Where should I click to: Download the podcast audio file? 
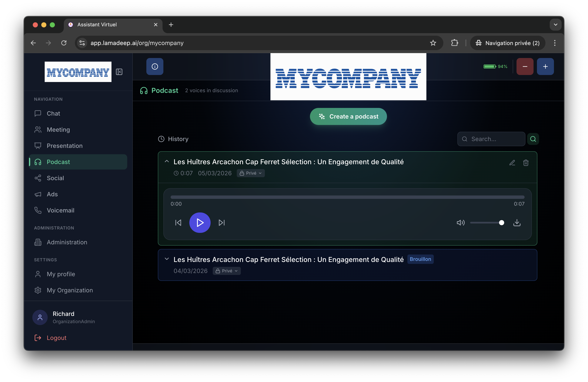pos(517,223)
